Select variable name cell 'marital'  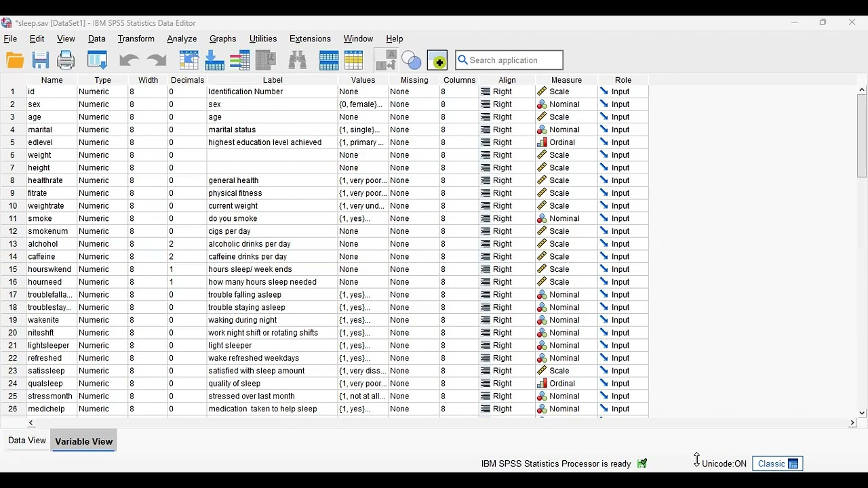pyautogui.click(x=52, y=129)
